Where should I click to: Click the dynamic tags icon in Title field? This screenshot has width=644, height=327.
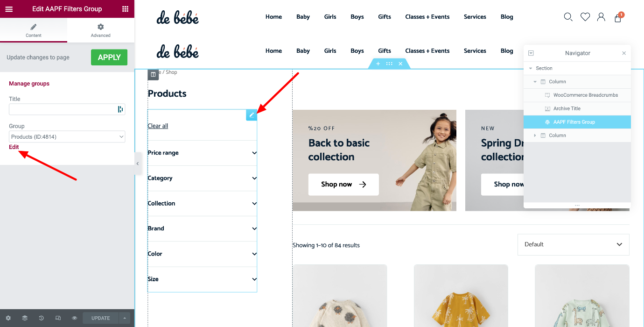pos(120,109)
